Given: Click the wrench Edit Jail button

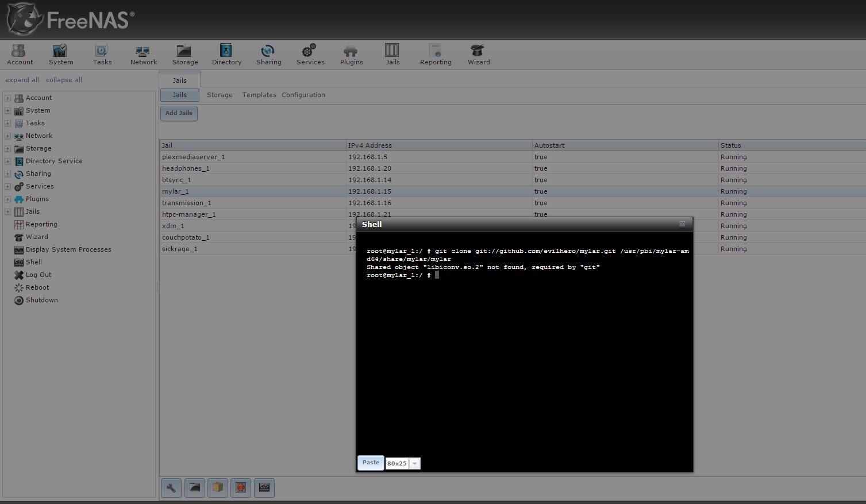Looking at the screenshot, I should point(171,488).
